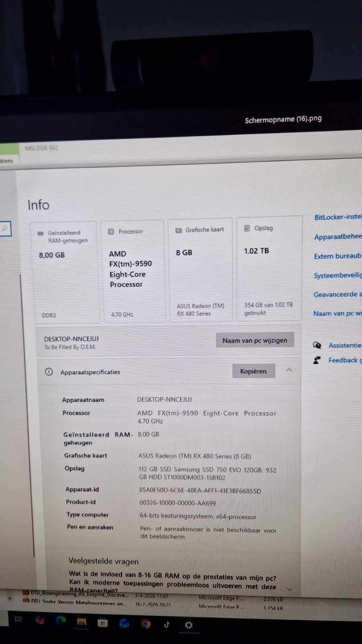
Task: Click 64-bits besturingssysteem type value
Action: (x=198, y=516)
